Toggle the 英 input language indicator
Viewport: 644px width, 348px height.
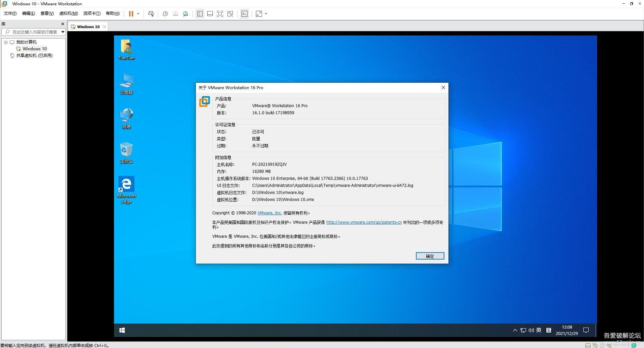click(x=539, y=330)
